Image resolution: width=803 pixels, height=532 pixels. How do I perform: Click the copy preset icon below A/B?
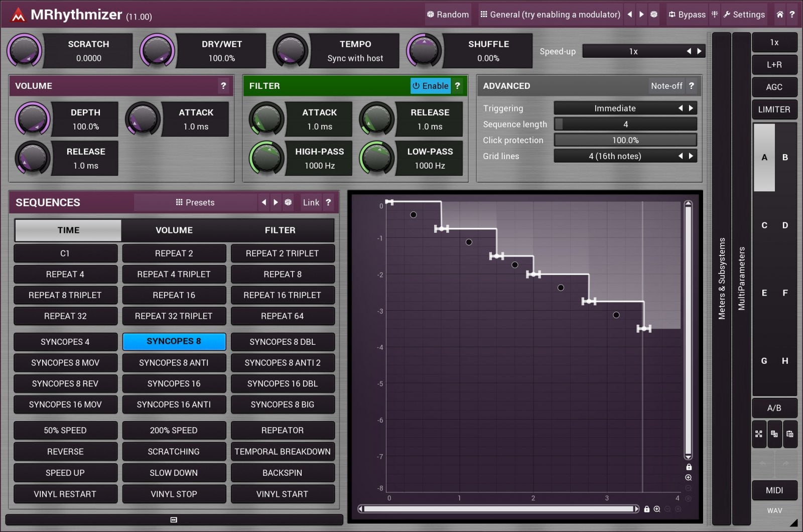click(x=774, y=434)
